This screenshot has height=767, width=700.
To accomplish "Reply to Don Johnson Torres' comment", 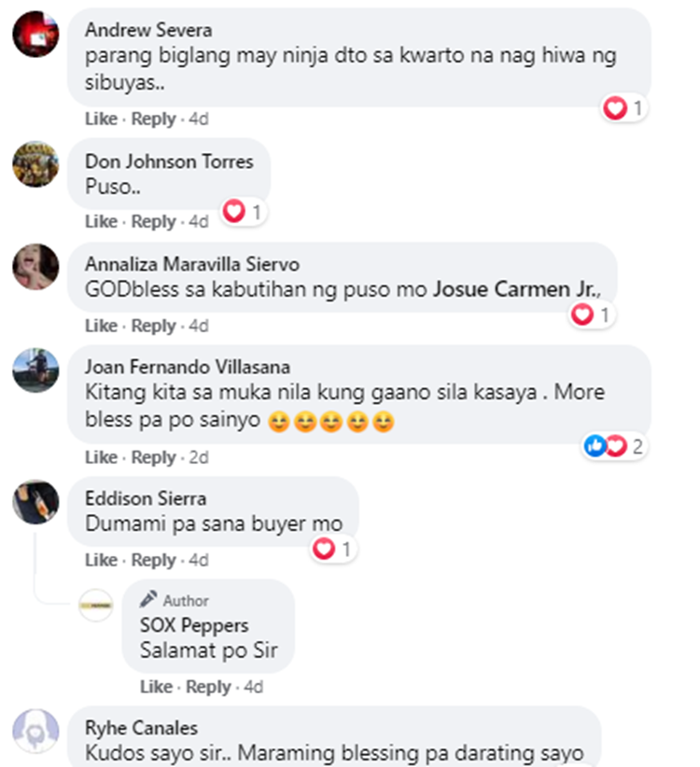I will 153,221.
